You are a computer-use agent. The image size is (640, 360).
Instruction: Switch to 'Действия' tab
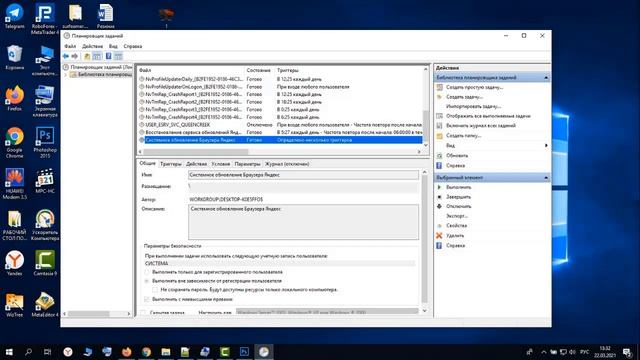196,164
